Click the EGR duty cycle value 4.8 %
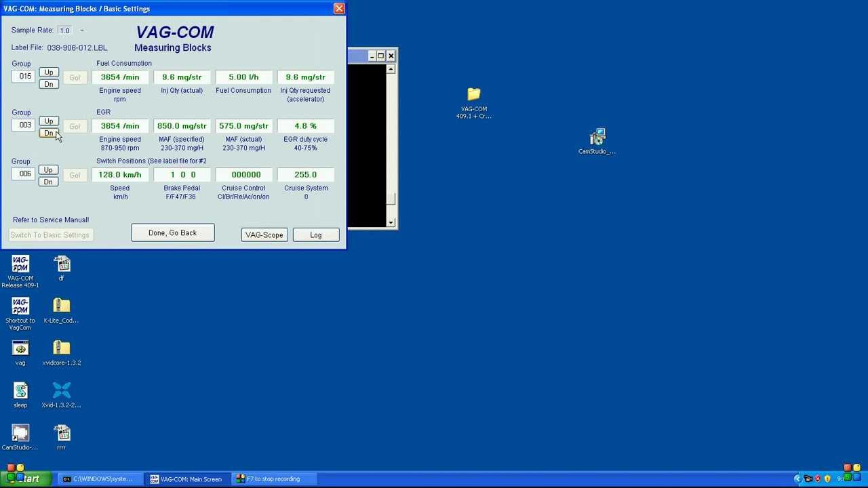This screenshot has height=488, width=868. pyautogui.click(x=305, y=126)
